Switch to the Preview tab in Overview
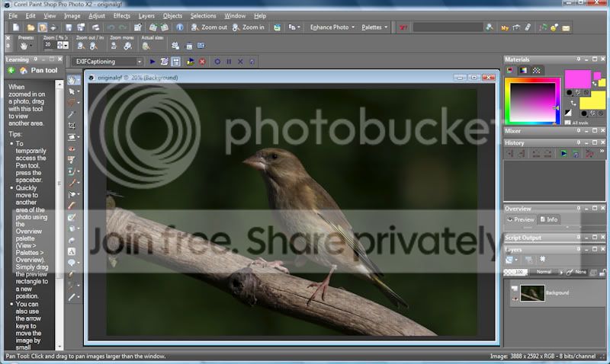Viewport: 610px width, 364px height. pyautogui.click(x=522, y=219)
